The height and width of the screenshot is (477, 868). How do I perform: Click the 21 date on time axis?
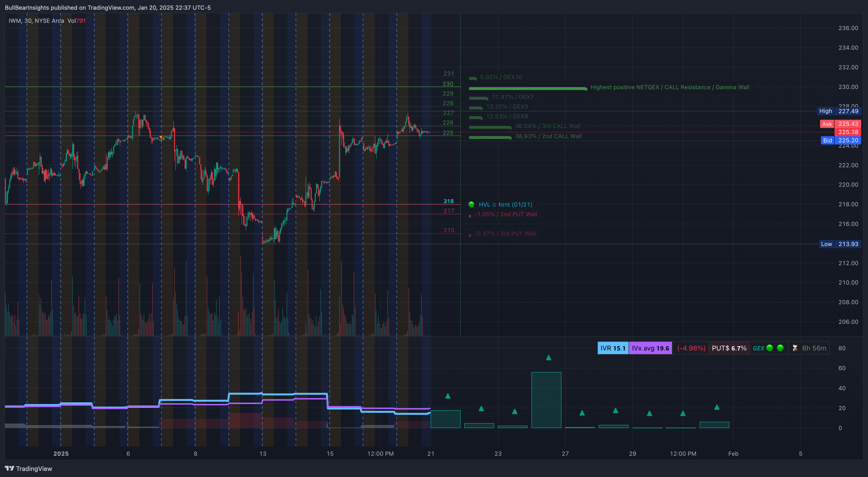click(x=431, y=453)
